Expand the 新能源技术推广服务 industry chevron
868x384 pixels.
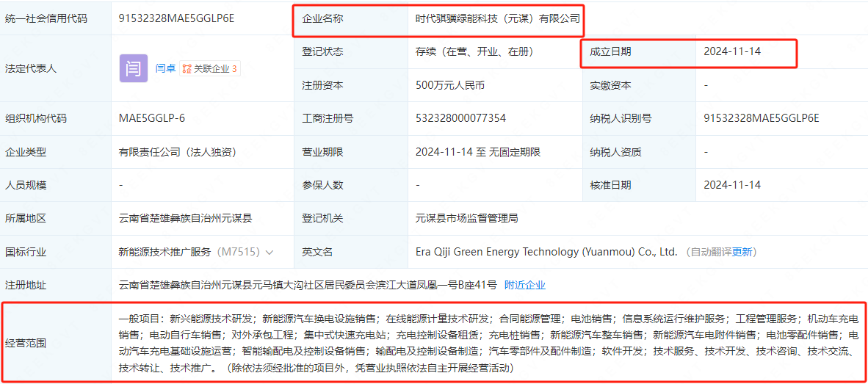click(x=270, y=252)
